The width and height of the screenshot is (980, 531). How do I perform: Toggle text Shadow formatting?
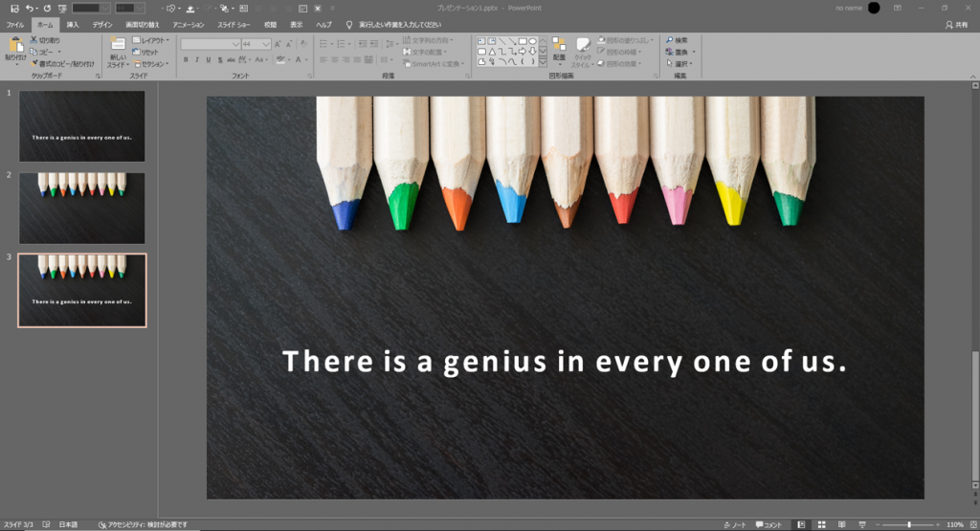(220, 60)
